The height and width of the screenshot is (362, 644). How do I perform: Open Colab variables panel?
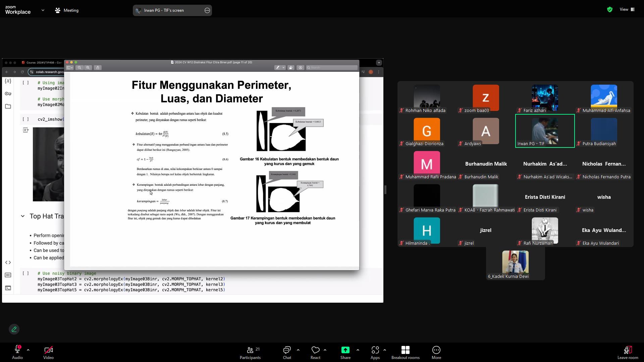[8, 81]
